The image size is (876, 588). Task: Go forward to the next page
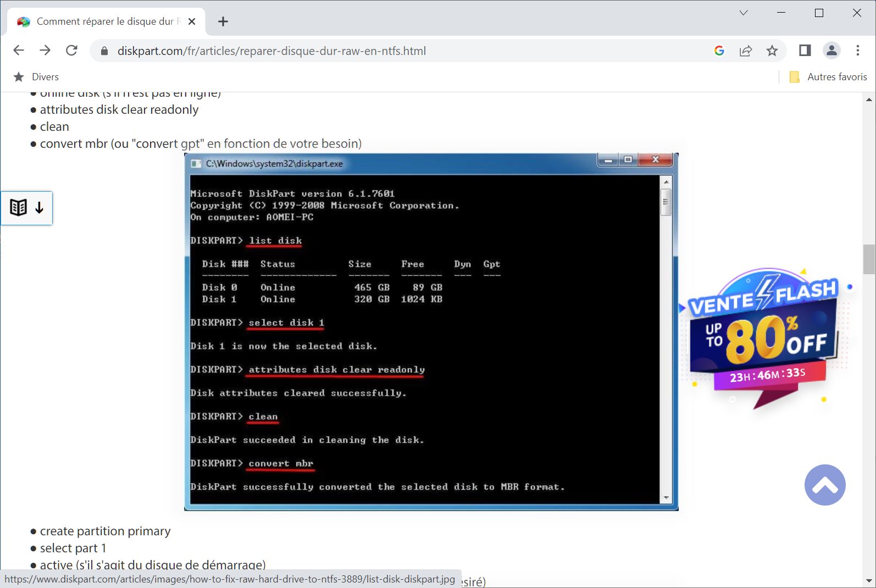coord(45,51)
